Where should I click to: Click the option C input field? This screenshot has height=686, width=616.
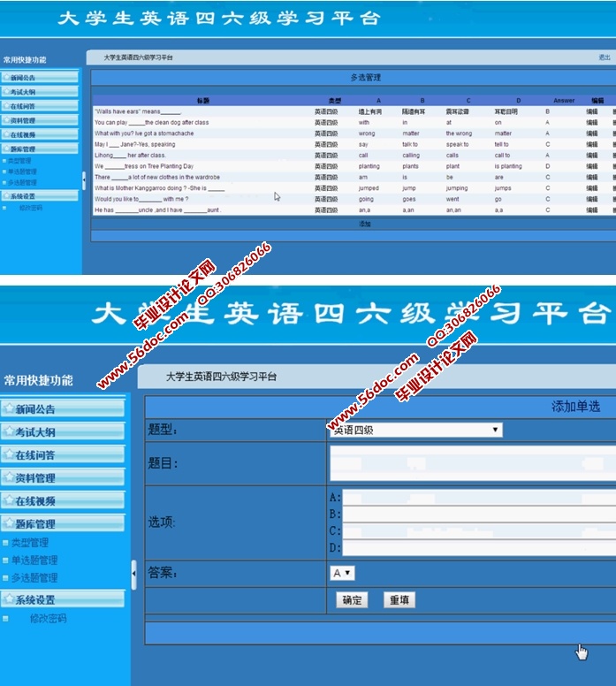click(x=479, y=531)
